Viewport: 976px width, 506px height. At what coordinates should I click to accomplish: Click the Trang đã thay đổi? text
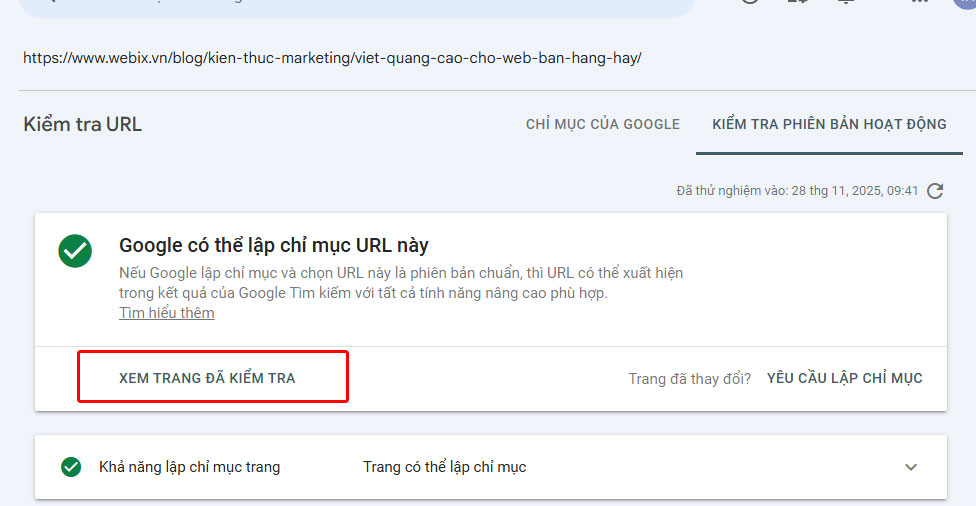(690, 378)
